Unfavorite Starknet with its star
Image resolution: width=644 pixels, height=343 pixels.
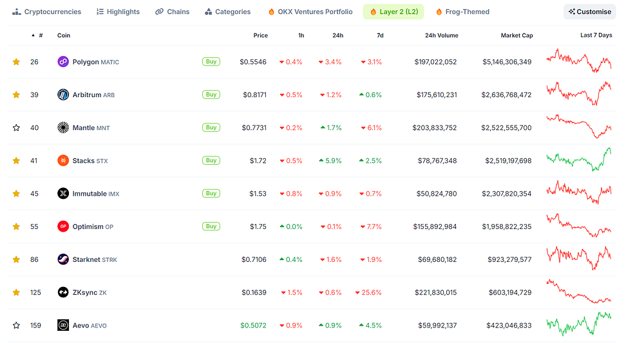click(17, 259)
